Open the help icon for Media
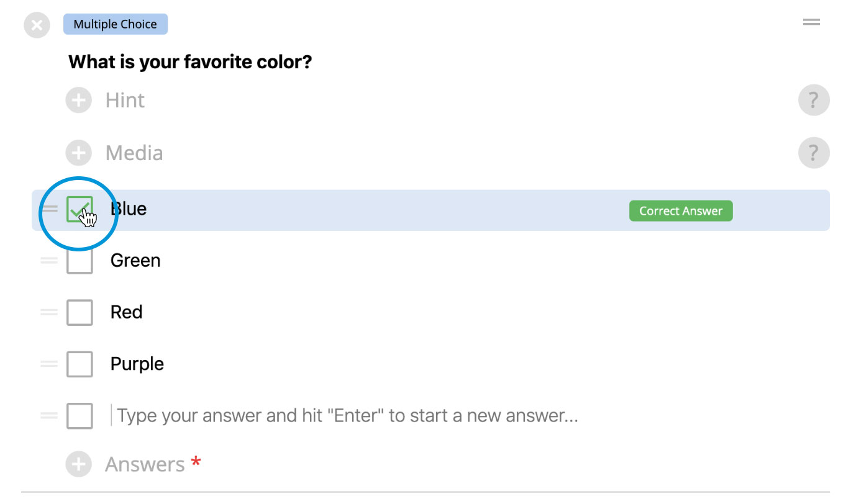Image resolution: width=851 pixels, height=504 pixels. point(814,153)
